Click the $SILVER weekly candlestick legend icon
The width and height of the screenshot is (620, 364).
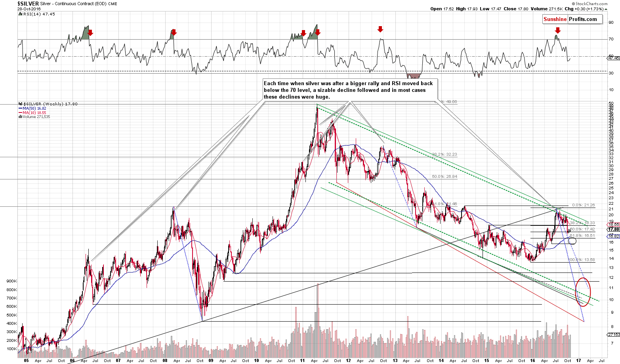[19, 104]
